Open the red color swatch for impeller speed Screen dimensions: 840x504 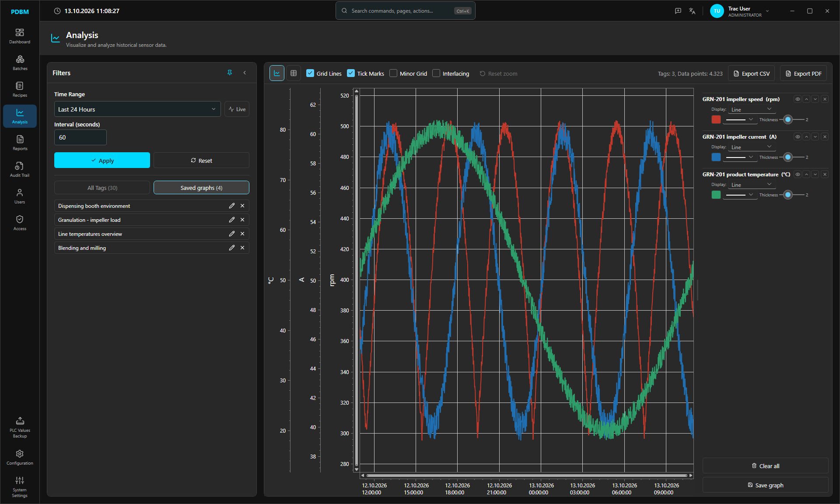[716, 119]
